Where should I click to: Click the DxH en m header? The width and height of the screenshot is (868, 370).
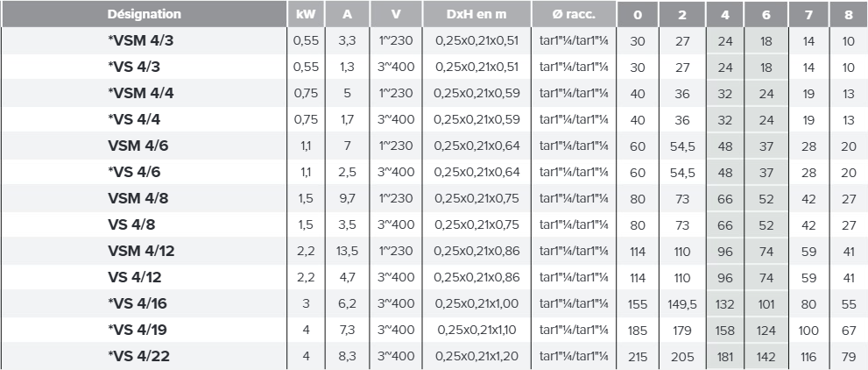coord(476,14)
